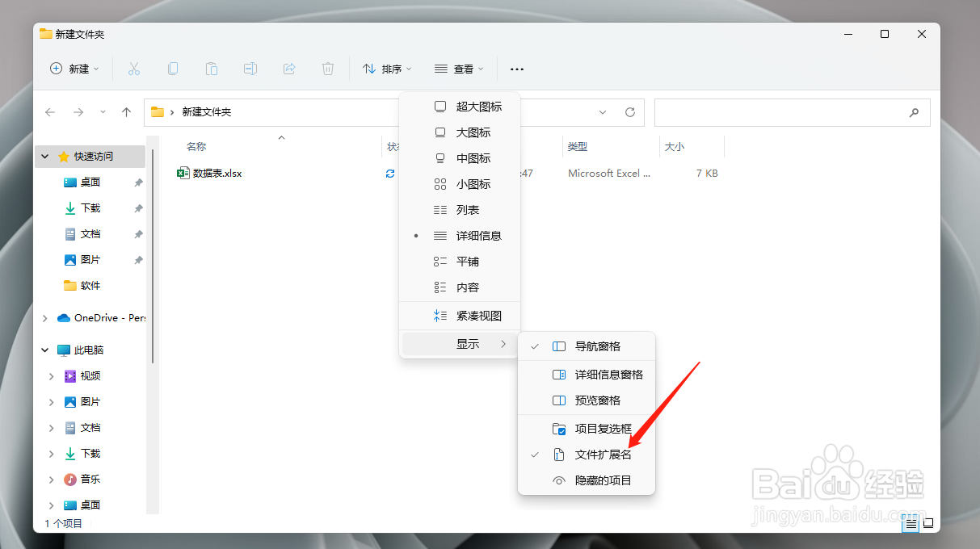Open the 排序 dropdown

coord(387,69)
